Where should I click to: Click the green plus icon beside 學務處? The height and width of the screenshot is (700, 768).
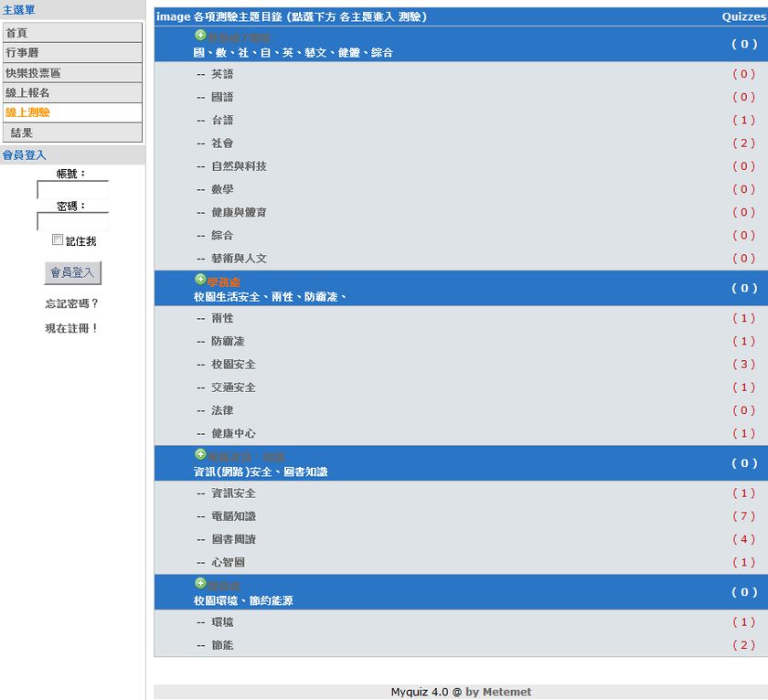pos(200,279)
